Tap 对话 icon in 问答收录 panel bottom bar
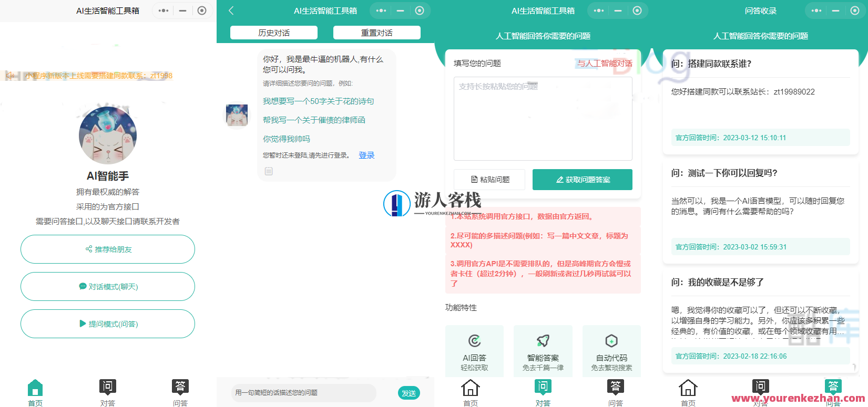868x407 pixels. tap(761, 388)
